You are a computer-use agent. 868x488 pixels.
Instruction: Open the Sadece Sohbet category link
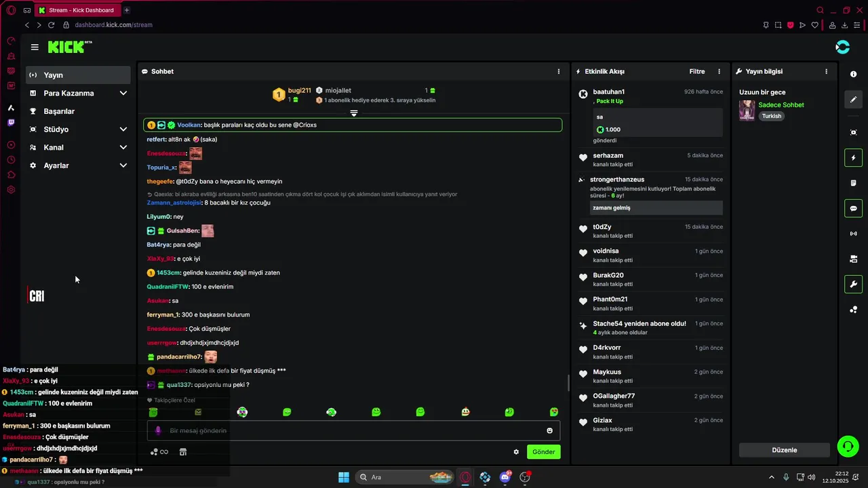coord(781,105)
